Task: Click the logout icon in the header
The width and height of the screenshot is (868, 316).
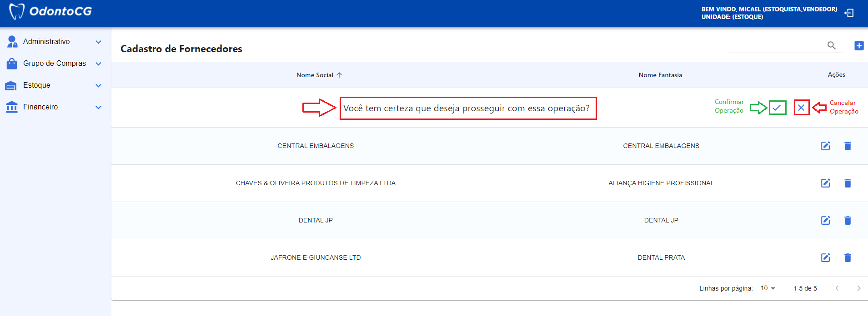Action: tap(848, 13)
